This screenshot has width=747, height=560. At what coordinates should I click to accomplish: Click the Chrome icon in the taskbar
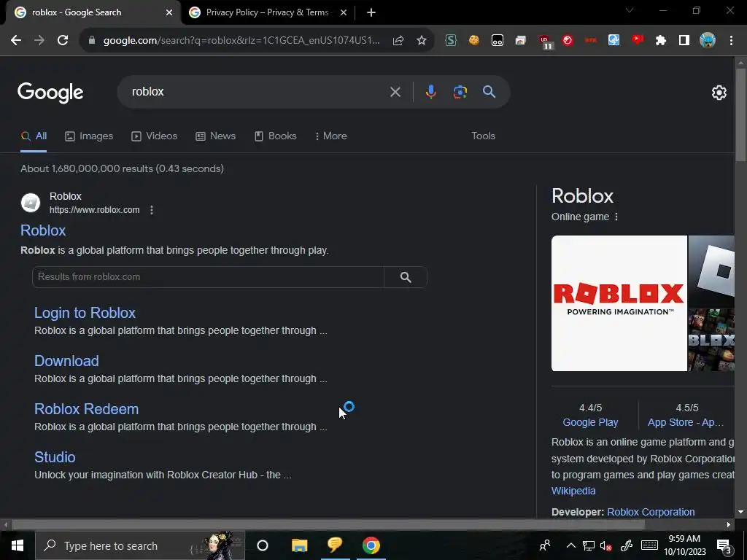click(371, 545)
